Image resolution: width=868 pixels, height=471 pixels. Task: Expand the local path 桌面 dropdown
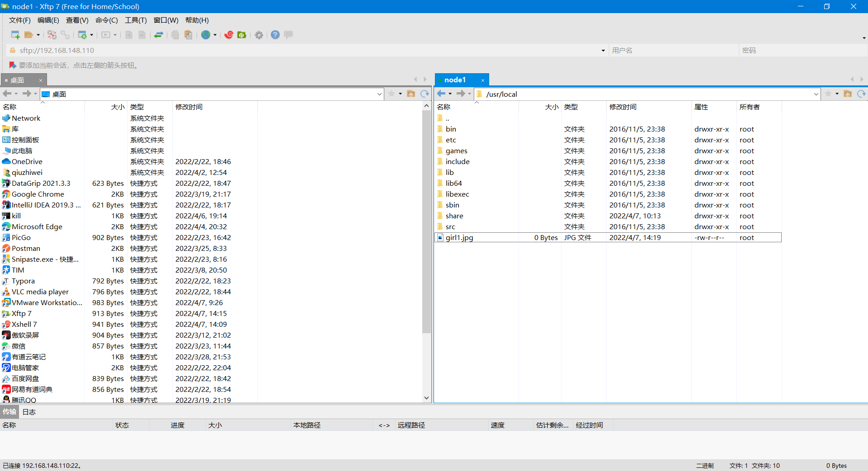click(x=379, y=94)
